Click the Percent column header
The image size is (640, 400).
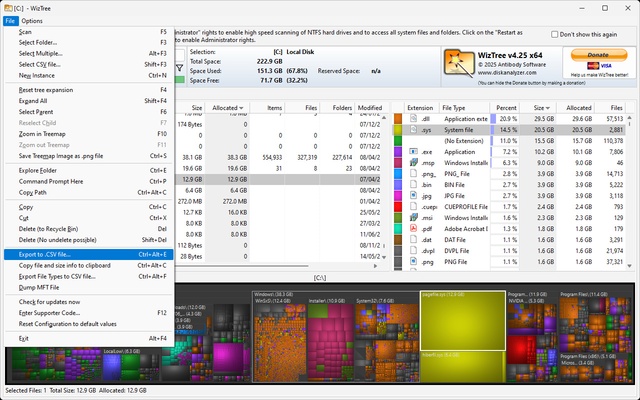point(504,108)
